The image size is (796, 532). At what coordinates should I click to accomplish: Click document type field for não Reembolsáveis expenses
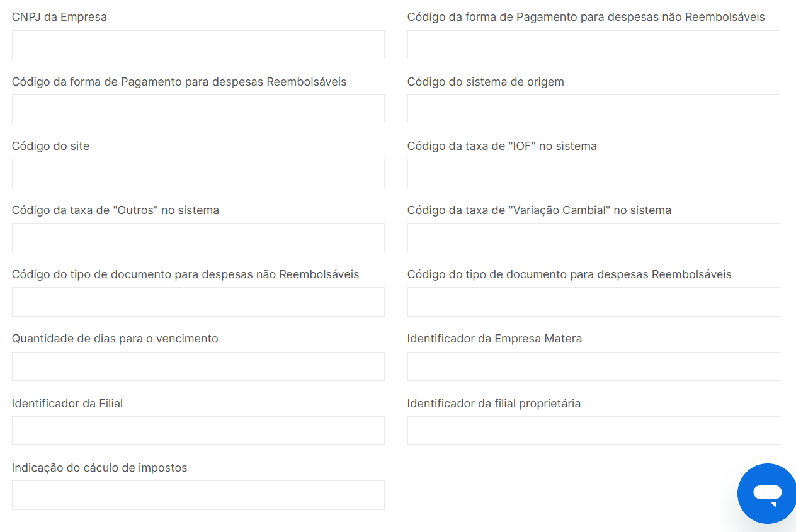click(x=198, y=302)
